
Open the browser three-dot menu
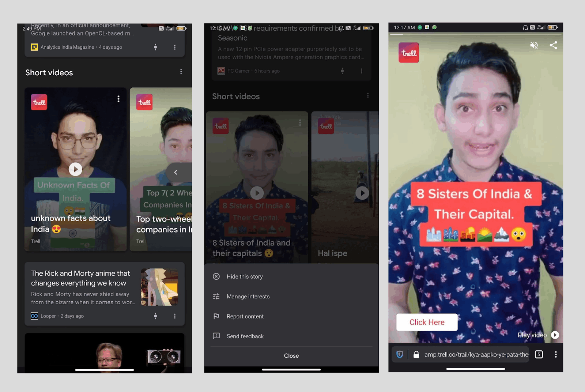coord(556,354)
